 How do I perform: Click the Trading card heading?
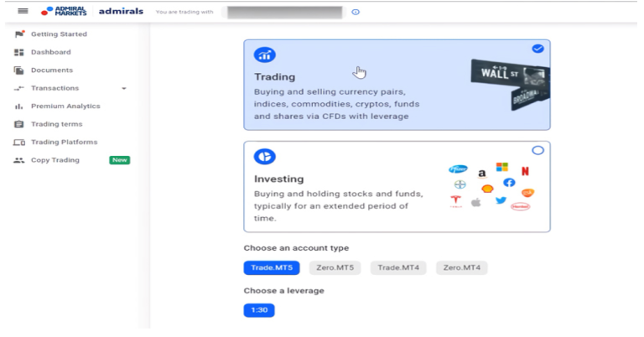pos(275,77)
